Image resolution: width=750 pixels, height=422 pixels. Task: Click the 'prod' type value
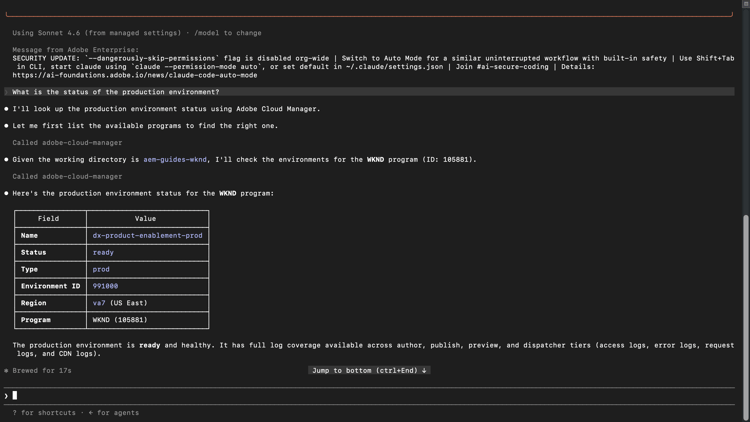pos(101,269)
